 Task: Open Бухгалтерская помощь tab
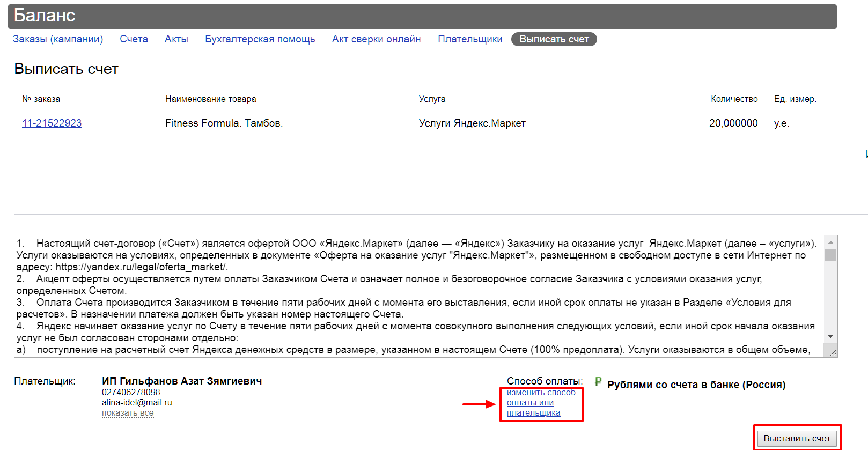point(260,39)
